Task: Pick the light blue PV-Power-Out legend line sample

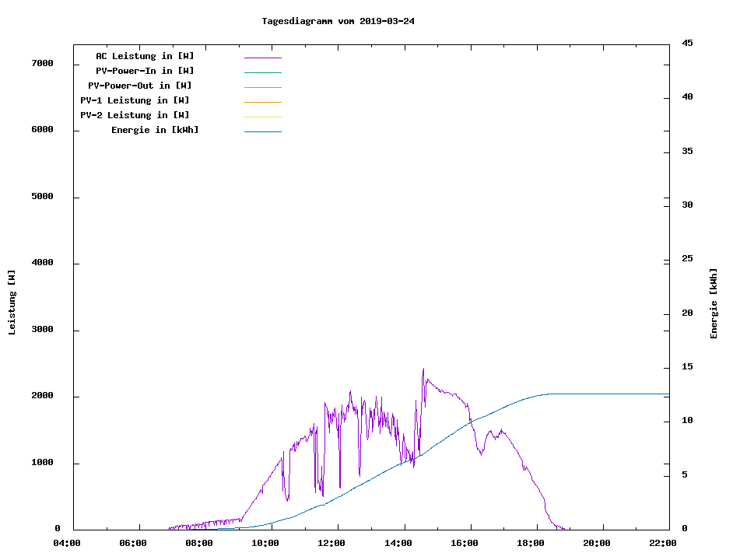Action: [x=262, y=87]
